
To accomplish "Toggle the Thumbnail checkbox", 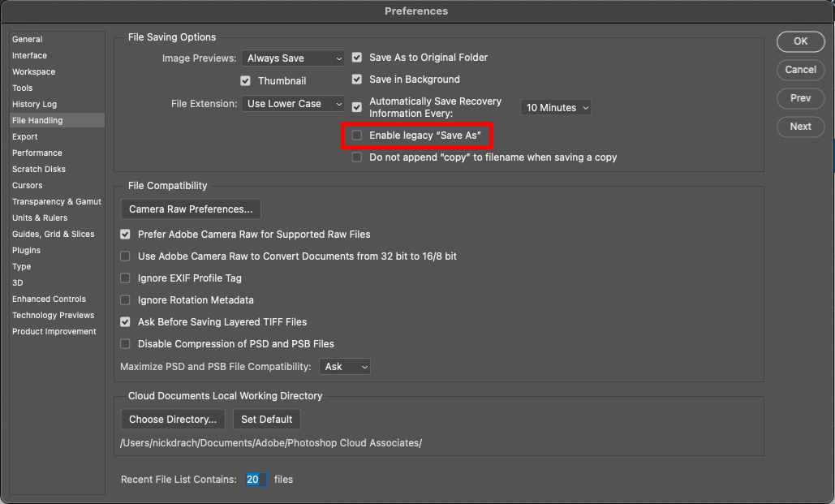I will click(245, 80).
